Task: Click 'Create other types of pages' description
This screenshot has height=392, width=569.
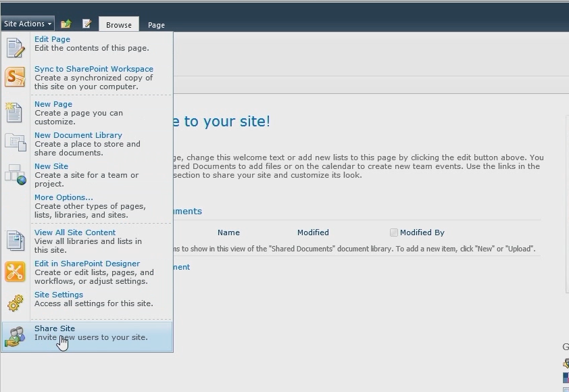Action: coord(90,210)
